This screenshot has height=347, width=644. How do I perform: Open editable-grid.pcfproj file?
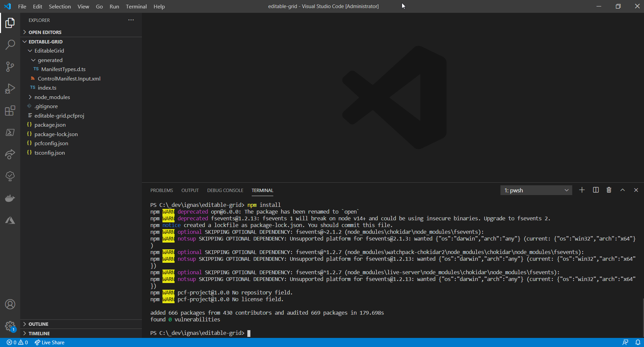tap(81, 116)
